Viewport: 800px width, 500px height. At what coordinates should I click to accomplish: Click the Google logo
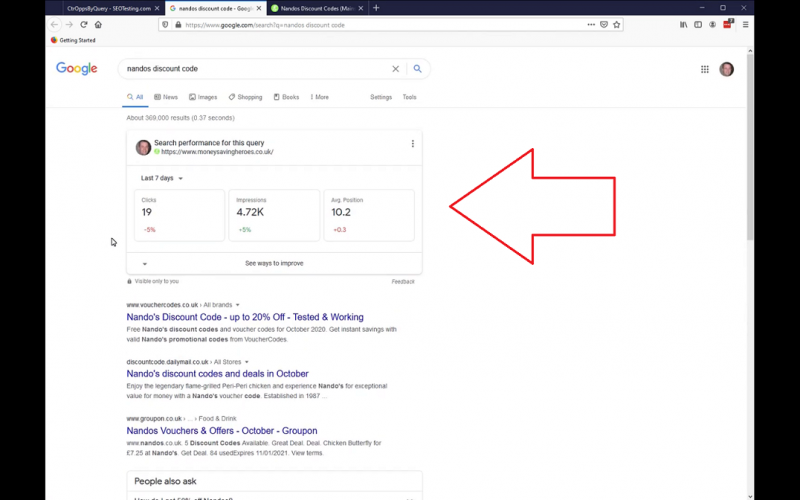pyautogui.click(x=77, y=69)
